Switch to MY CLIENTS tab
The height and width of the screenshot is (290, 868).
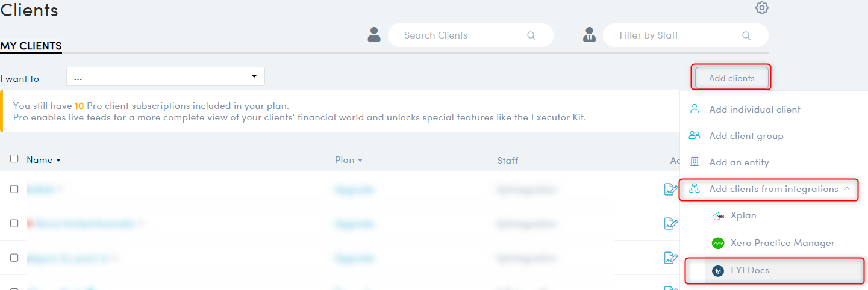tap(31, 46)
